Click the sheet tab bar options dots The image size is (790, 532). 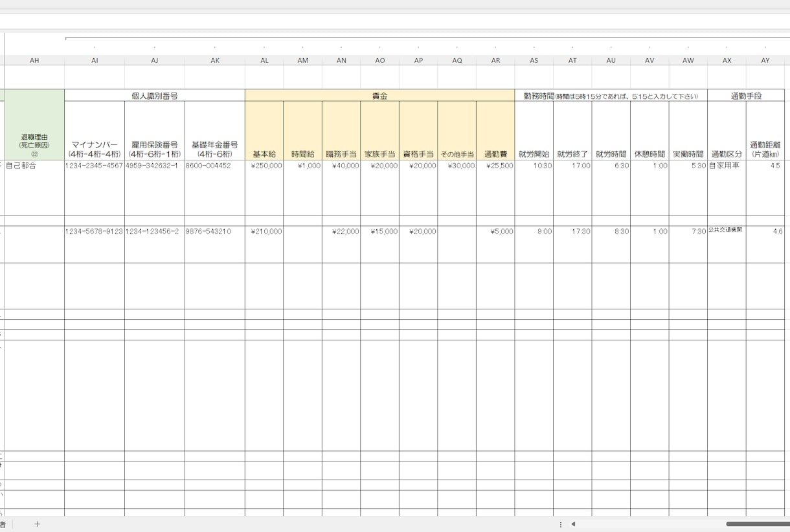561,524
